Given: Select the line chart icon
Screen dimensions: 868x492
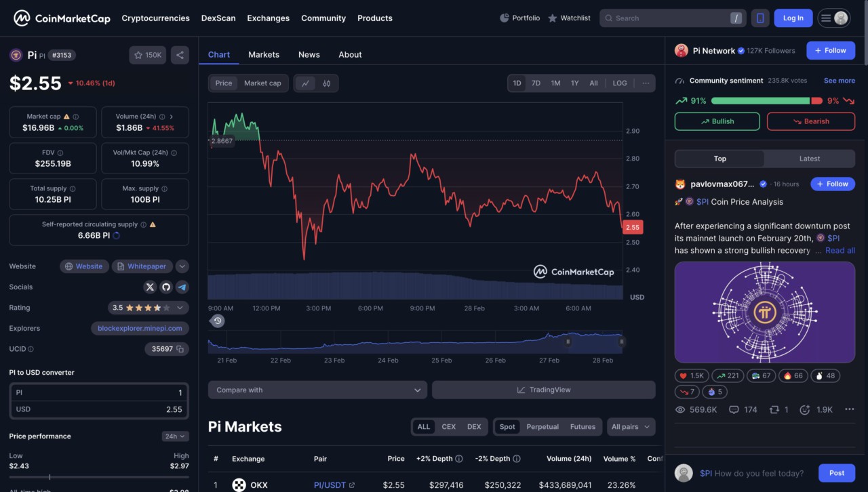Looking at the screenshot, I should [305, 83].
